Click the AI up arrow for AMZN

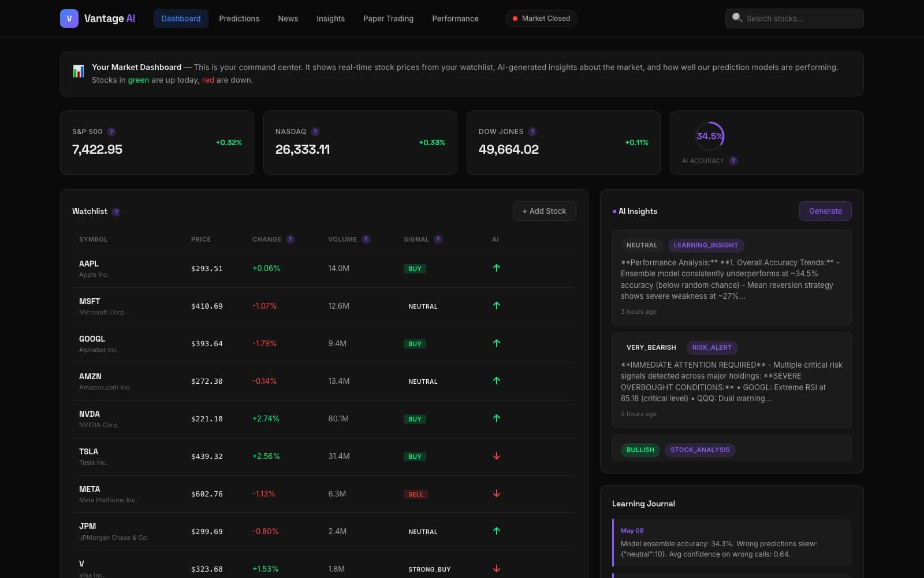(497, 381)
